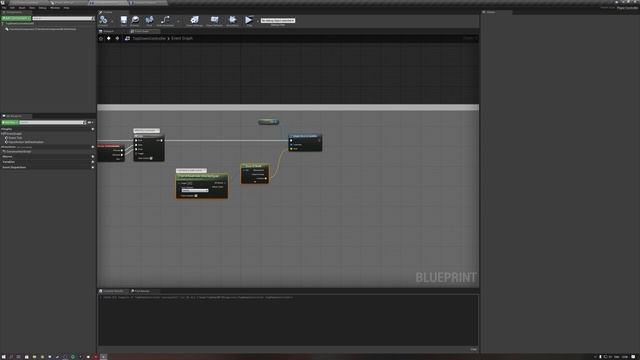Open the Window menu
The image size is (640, 360).
tap(55, 8)
